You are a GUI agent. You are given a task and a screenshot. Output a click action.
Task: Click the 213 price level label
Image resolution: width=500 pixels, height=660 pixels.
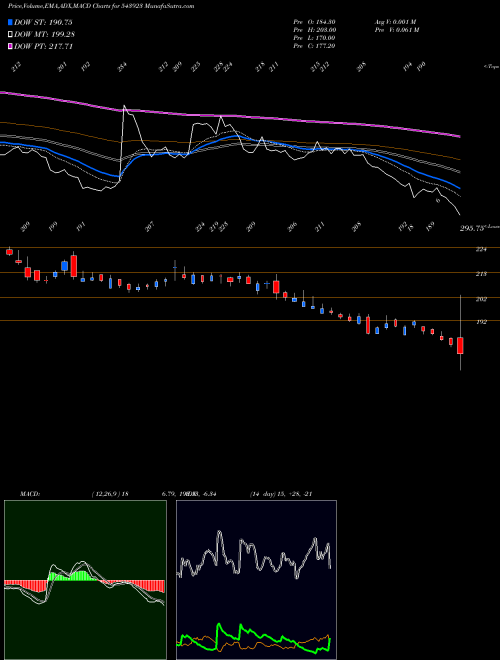[x=481, y=274]
